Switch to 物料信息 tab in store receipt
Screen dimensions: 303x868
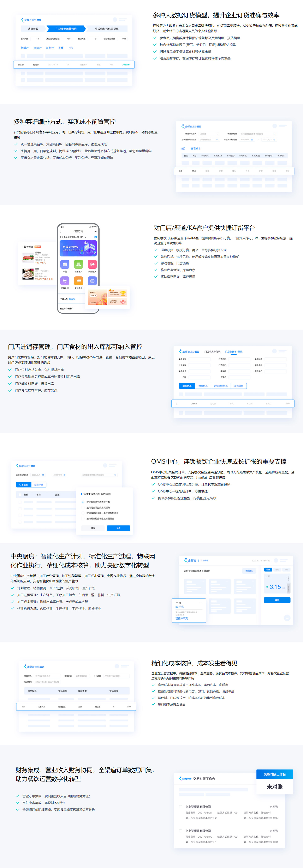[203, 386]
